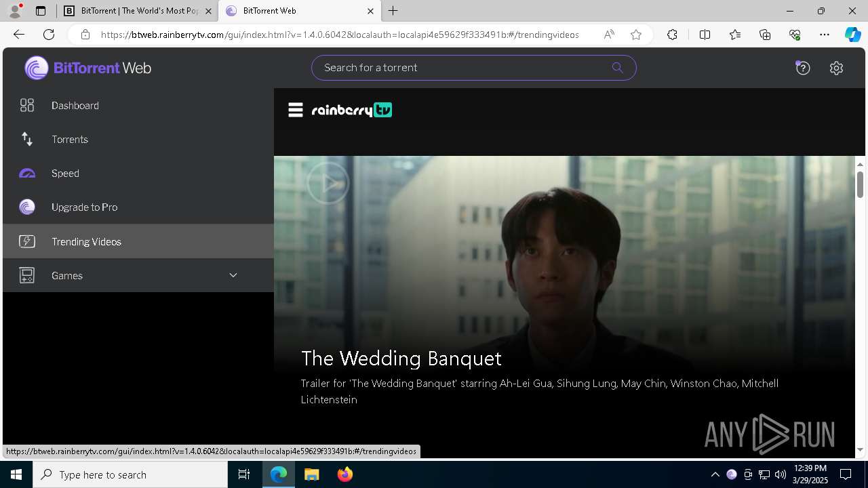Close the first BitTorrent tab
This screenshot has height=488, width=868.
click(x=208, y=11)
